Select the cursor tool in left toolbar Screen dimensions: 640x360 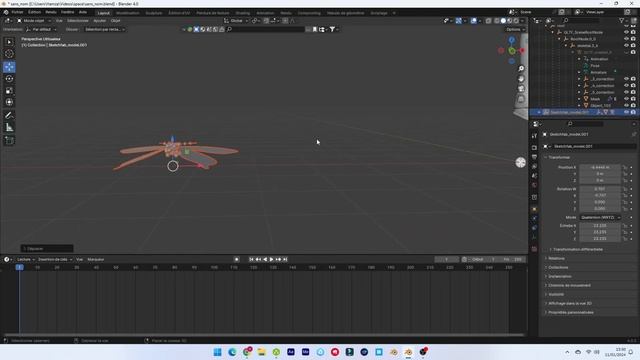pyautogui.click(x=9, y=53)
